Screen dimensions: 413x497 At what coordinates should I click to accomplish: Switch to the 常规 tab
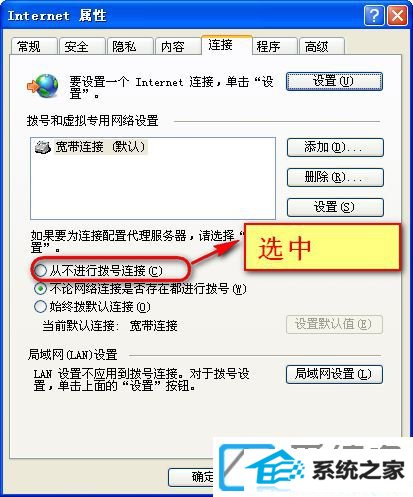click(33, 46)
